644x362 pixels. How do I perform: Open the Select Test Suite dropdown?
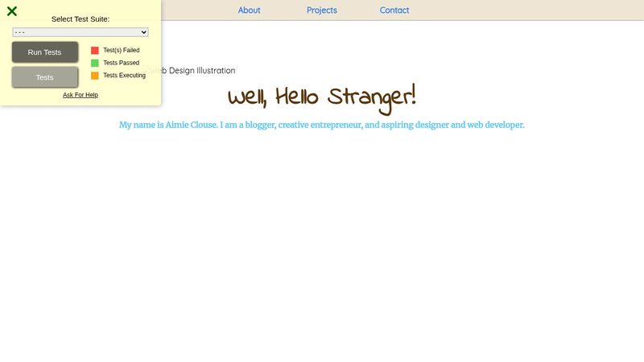[80, 32]
